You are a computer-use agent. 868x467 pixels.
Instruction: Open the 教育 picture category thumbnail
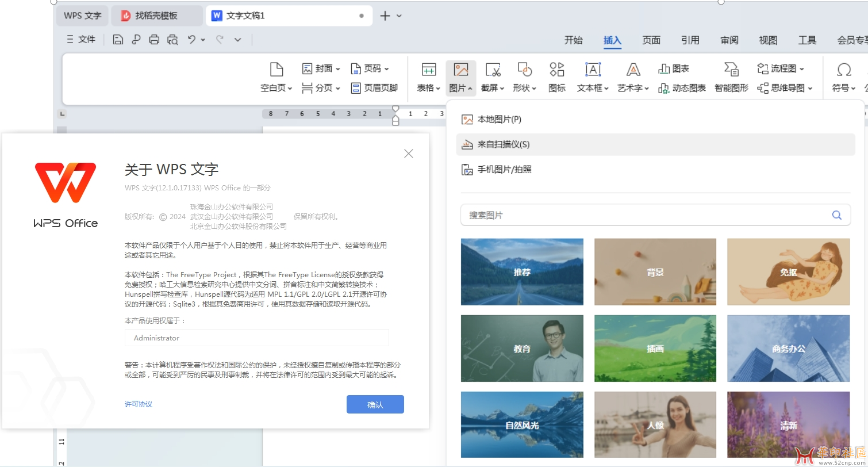(522, 348)
